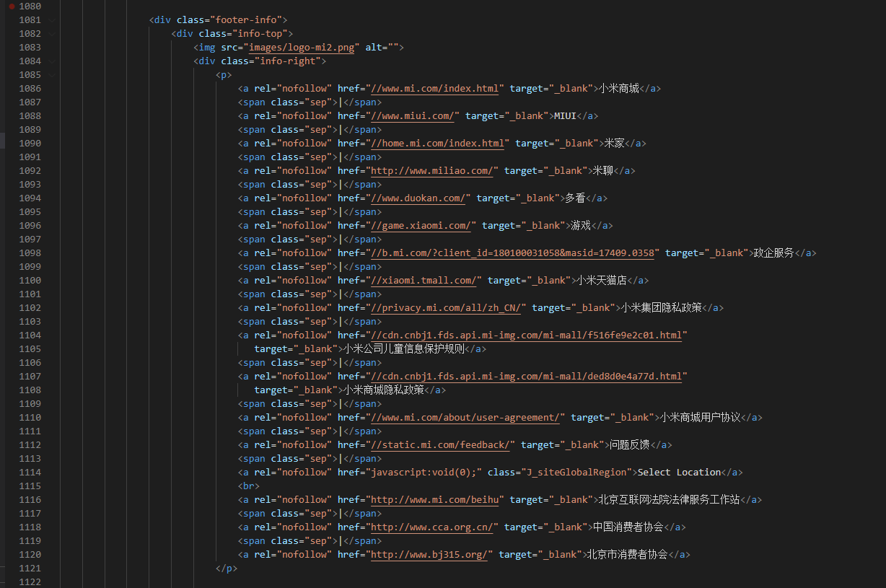This screenshot has width=886, height=588.
Task: Place cursor in 小米公司儿童信息保护规则 text
Action: tap(403, 348)
